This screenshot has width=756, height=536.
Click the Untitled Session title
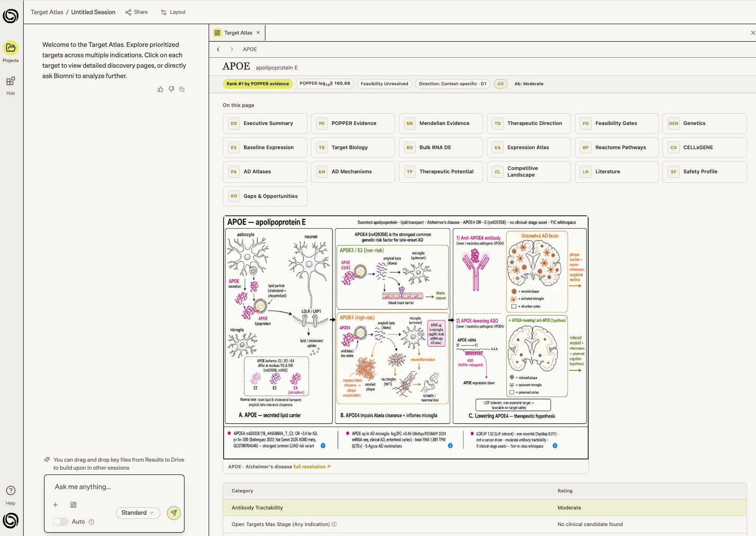(93, 12)
